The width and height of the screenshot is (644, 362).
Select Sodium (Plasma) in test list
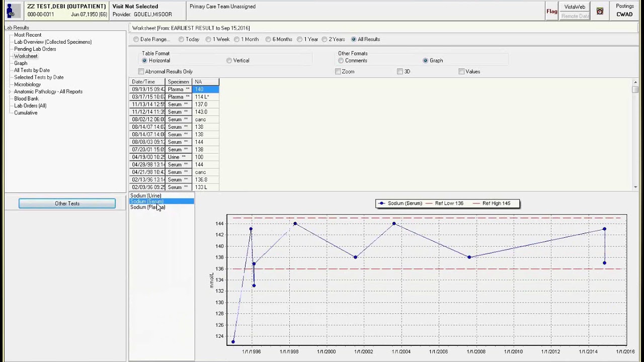pyautogui.click(x=147, y=207)
